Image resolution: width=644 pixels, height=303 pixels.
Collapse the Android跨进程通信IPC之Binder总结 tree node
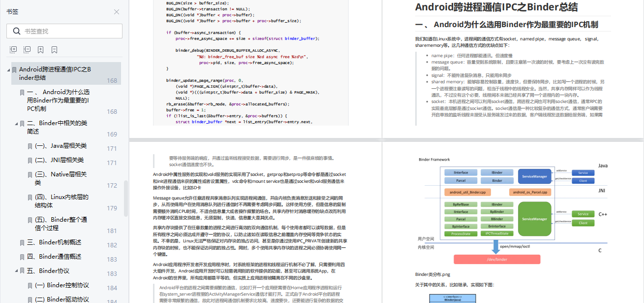click(x=8, y=70)
